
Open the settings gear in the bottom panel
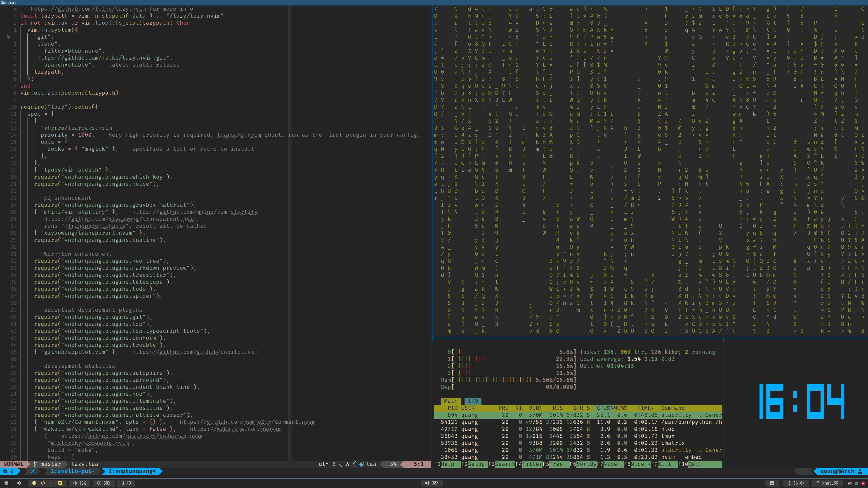tap(19, 483)
